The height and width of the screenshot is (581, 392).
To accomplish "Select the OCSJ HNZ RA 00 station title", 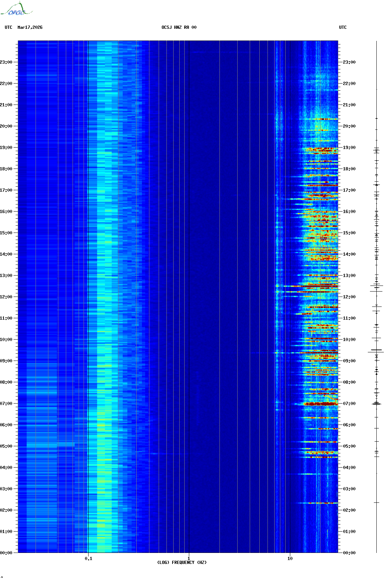I will click(x=179, y=27).
